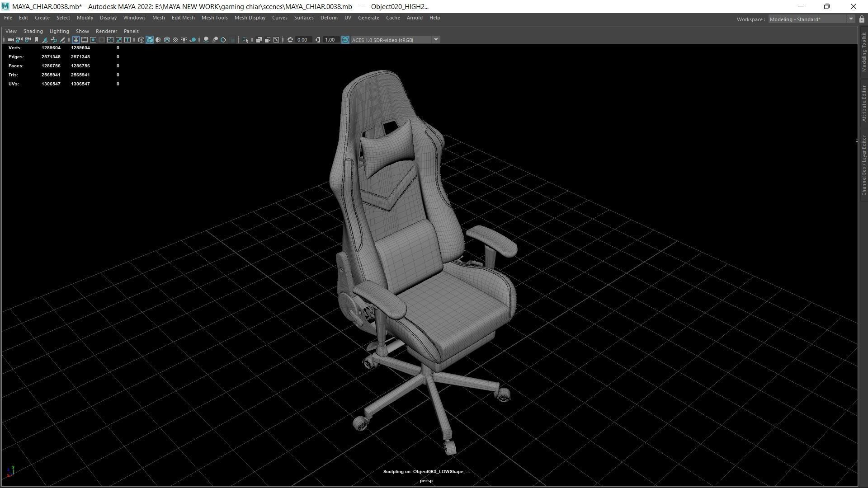
Task: Click the Gamma value field showing 1.00
Action: 331,40
